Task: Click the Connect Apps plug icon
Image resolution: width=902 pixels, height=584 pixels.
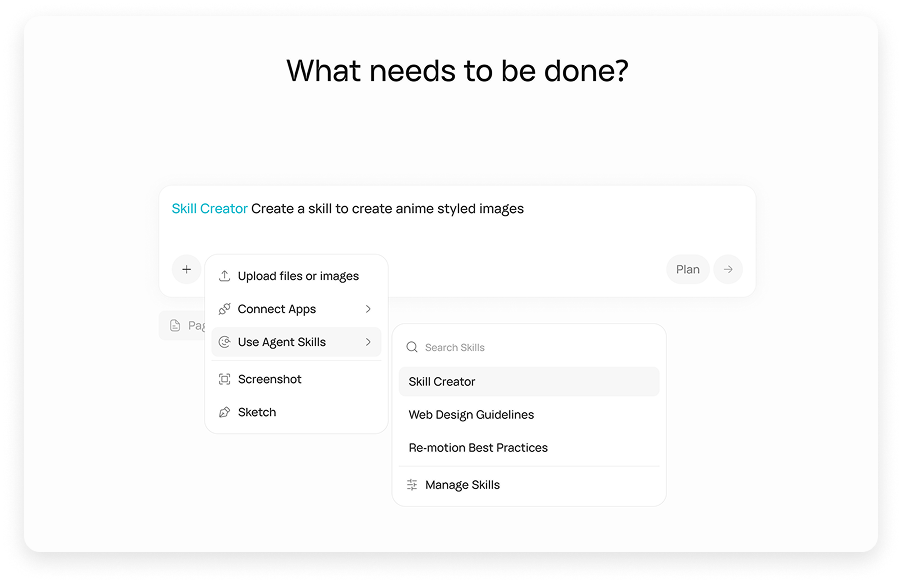Action: coord(225,309)
